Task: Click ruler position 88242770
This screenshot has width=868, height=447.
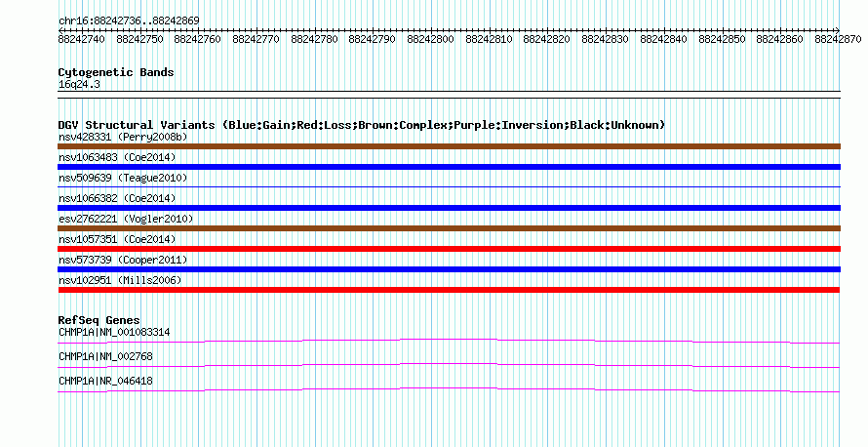Action: click(x=256, y=39)
